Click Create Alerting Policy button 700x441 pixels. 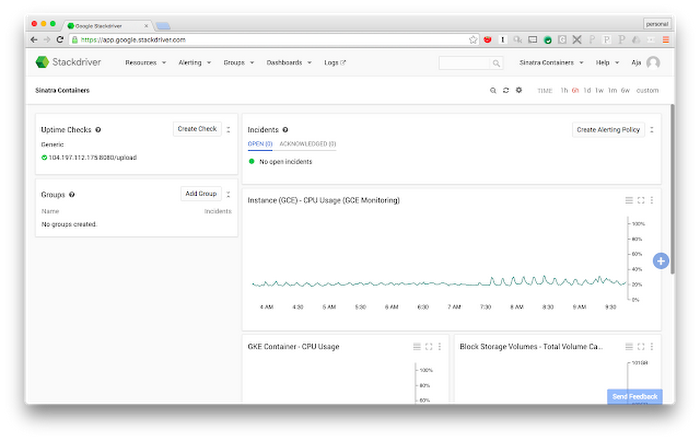608,130
